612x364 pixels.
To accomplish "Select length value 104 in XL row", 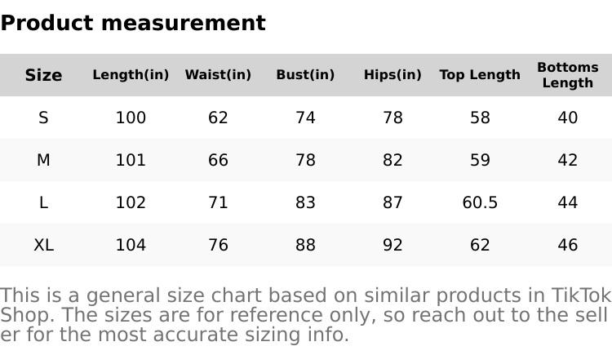I will [131, 245].
